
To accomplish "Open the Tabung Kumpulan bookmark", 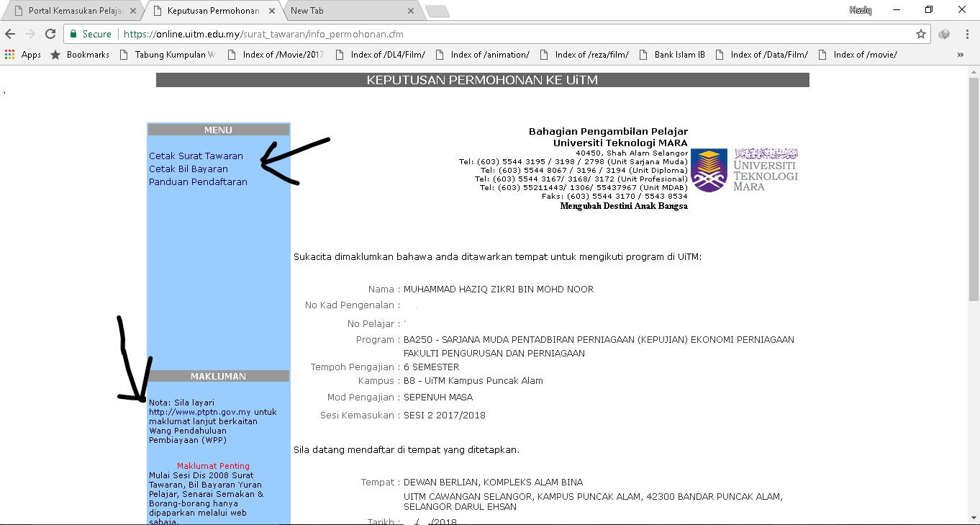I will (167, 55).
